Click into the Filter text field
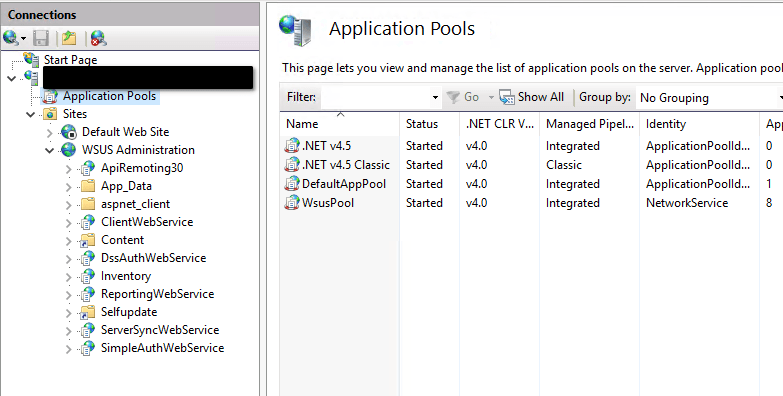Image resolution: width=783 pixels, height=396 pixels. click(376, 97)
